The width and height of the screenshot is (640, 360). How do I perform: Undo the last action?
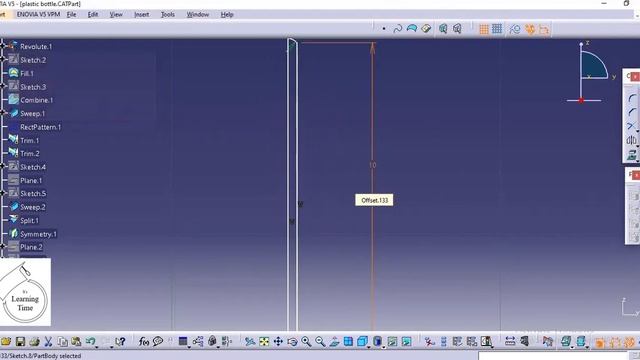click(x=90, y=341)
